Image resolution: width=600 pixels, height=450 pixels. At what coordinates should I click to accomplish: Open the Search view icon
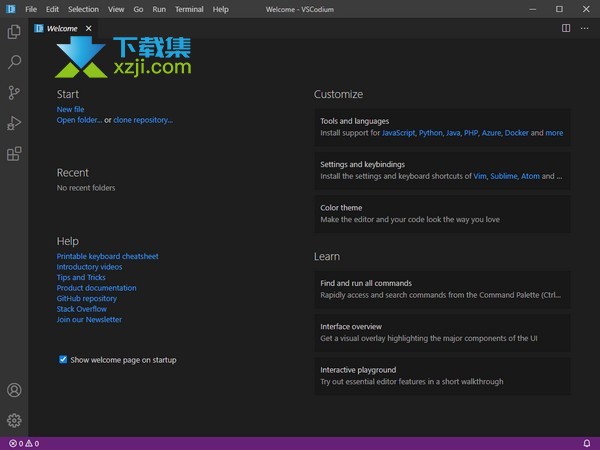14,62
